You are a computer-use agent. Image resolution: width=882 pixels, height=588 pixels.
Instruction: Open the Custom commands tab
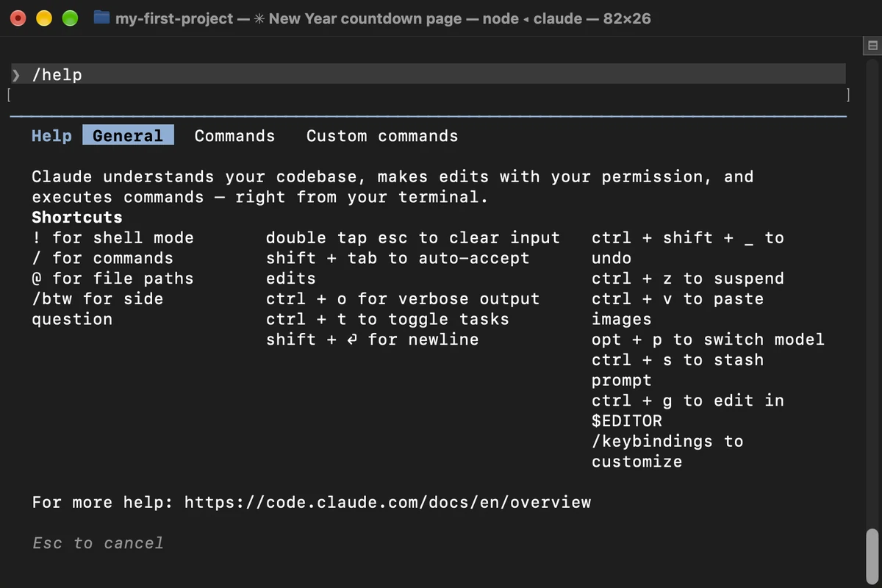pyautogui.click(x=382, y=136)
